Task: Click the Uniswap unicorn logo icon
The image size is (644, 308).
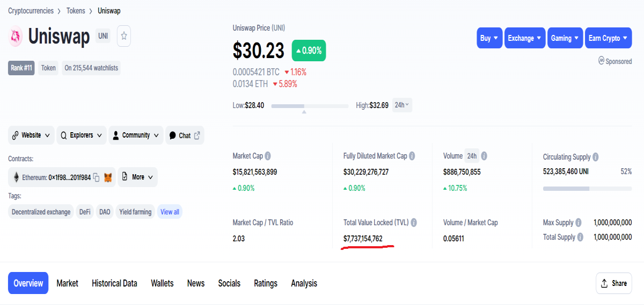Action: pyautogui.click(x=16, y=37)
